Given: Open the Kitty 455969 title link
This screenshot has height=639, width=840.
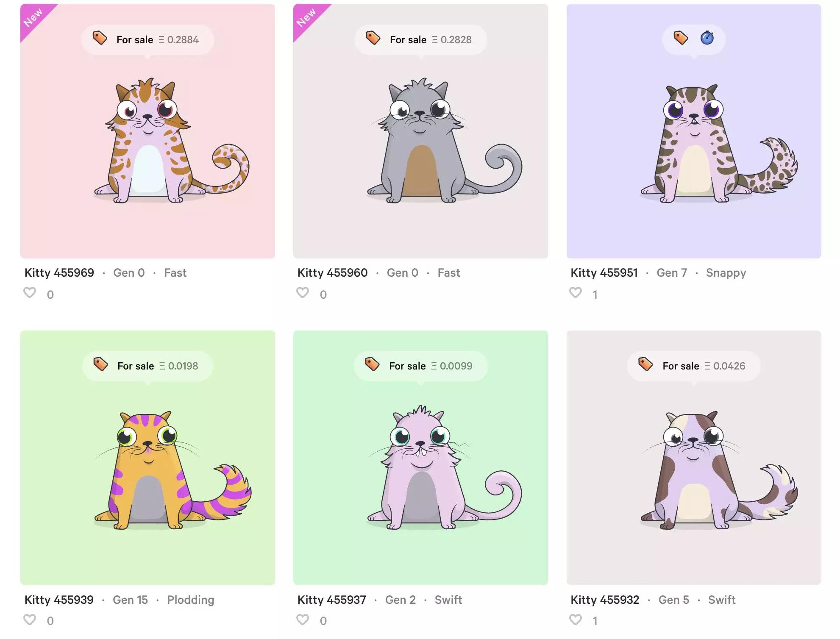Looking at the screenshot, I should [x=59, y=272].
